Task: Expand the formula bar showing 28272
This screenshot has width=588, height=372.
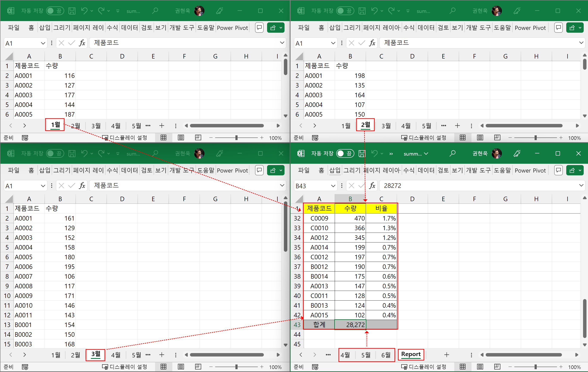Action: [x=581, y=186]
